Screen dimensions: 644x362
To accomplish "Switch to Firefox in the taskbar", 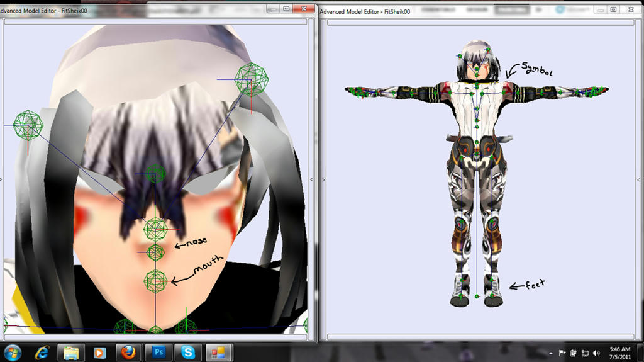I will click(129, 352).
